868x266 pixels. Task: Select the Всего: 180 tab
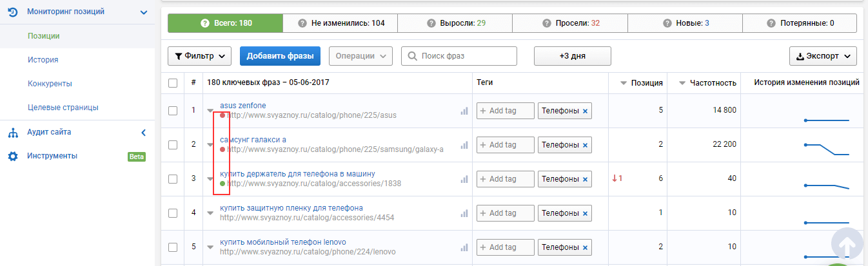tap(225, 23)
